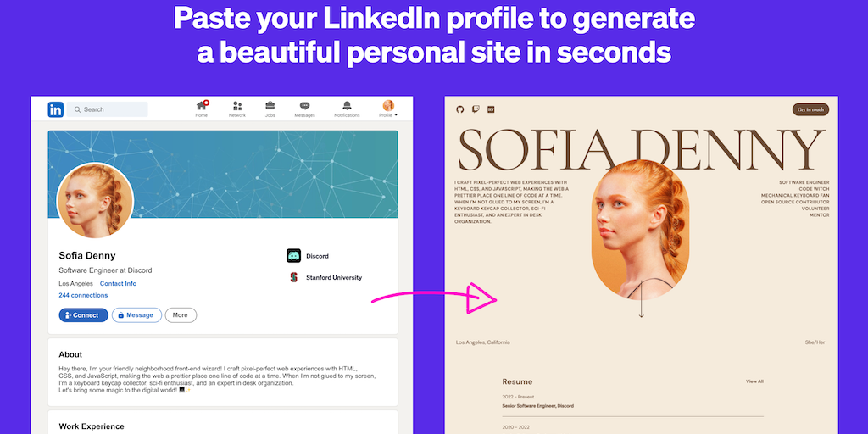The width and height of the screenshot is (868, 434).
Task: Open the Notifications bell icon
Action: 347,107
